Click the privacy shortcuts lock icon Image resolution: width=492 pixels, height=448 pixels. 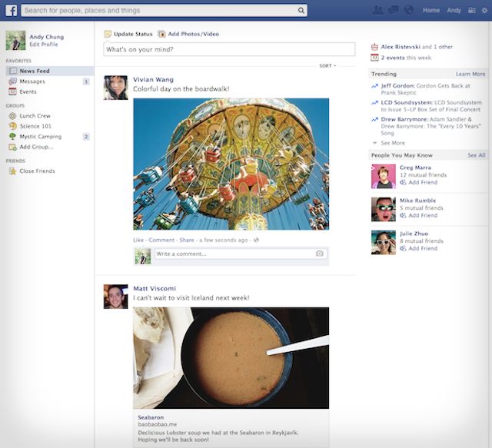(x=471, y=10)
